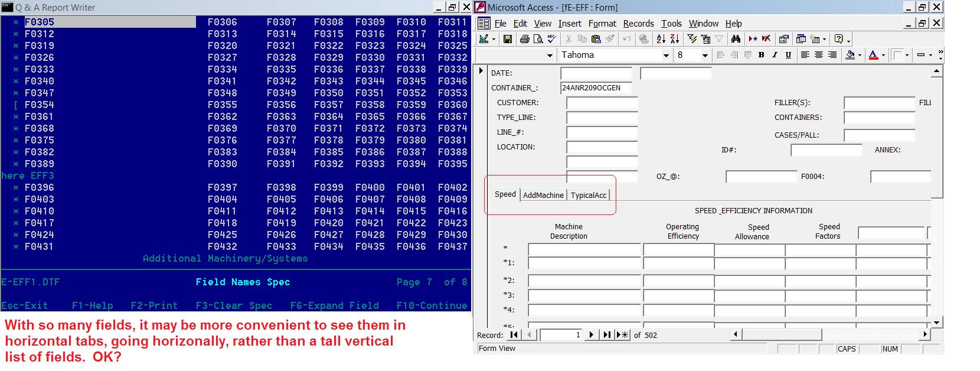Open Find with the binoculars icon
This screenshot has height=371, width=980.
pyautogui.click(x=736, y=39)
